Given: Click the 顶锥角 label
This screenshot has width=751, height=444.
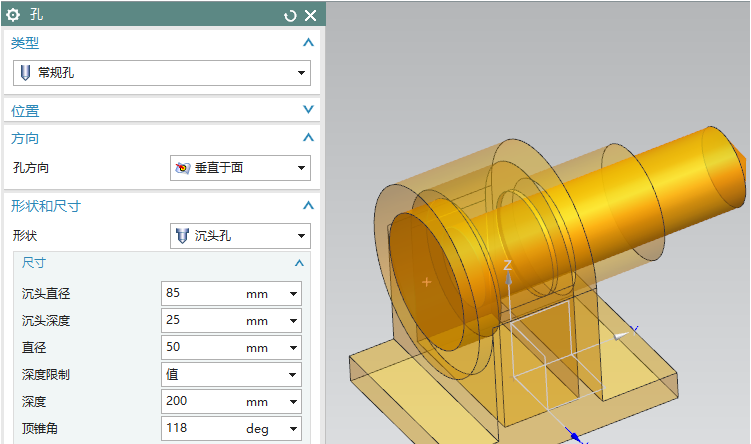Looking at the screenshot, I should [x=40, y=428].
